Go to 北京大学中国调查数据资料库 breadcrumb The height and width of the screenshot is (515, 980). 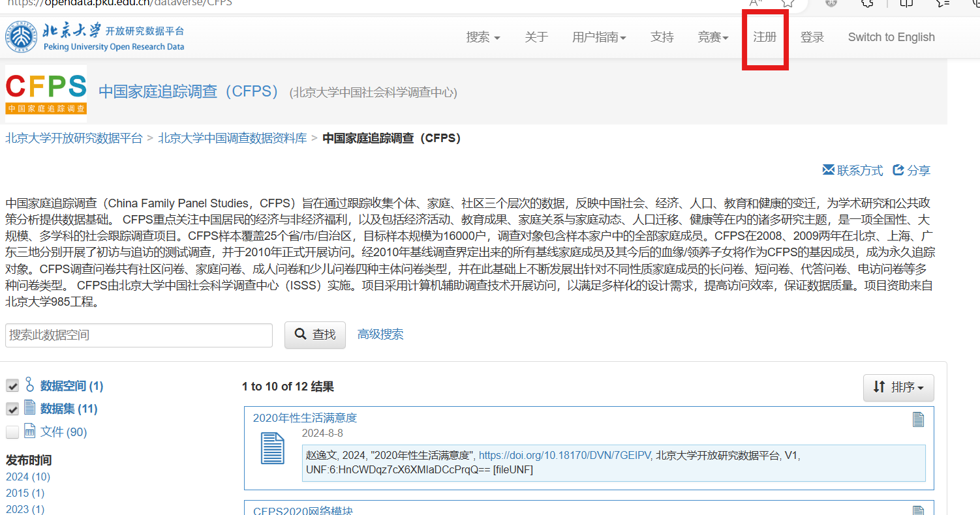point(232,138)
